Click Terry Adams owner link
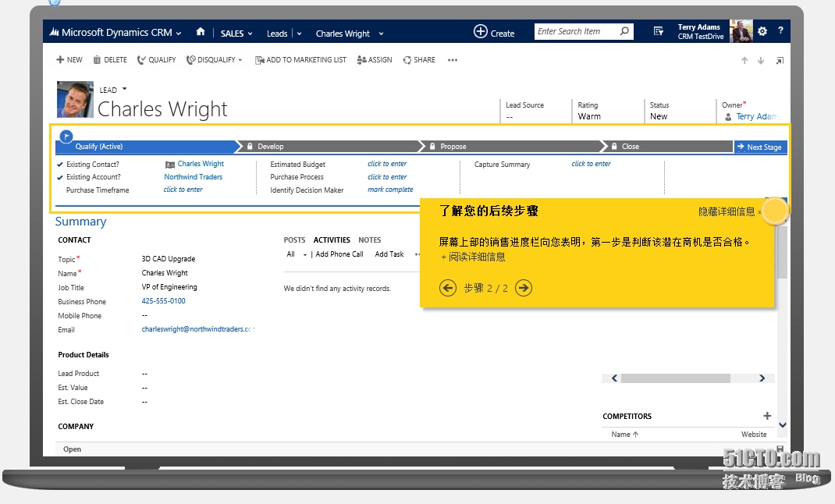The width and height of the screenshot is (835, 504). point(757,116)
